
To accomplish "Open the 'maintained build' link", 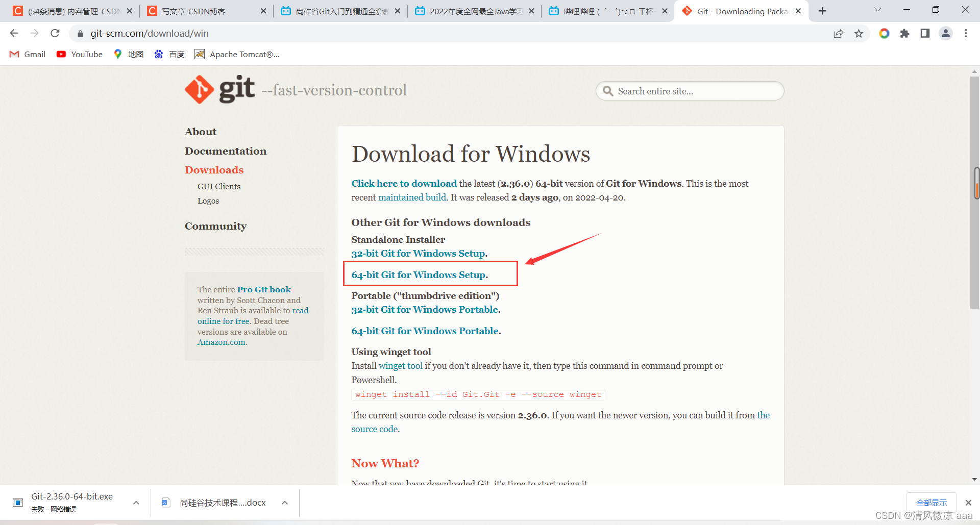I will coord(412,197).
